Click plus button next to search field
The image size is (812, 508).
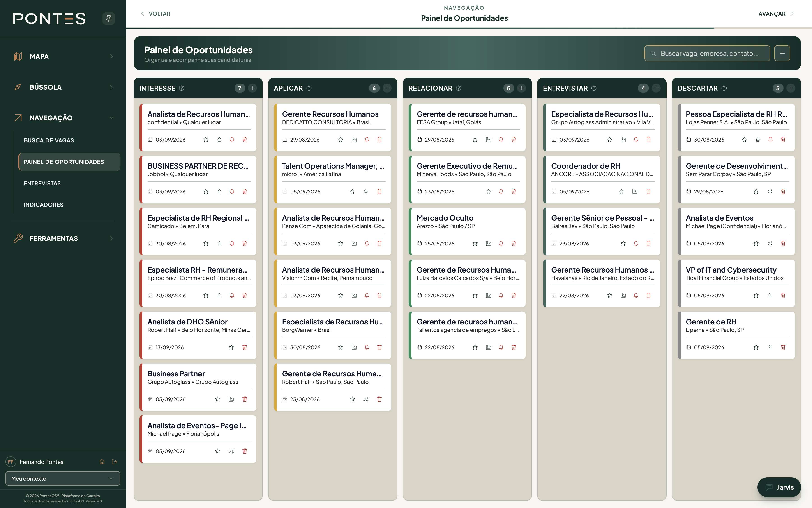tap(782, 54)
